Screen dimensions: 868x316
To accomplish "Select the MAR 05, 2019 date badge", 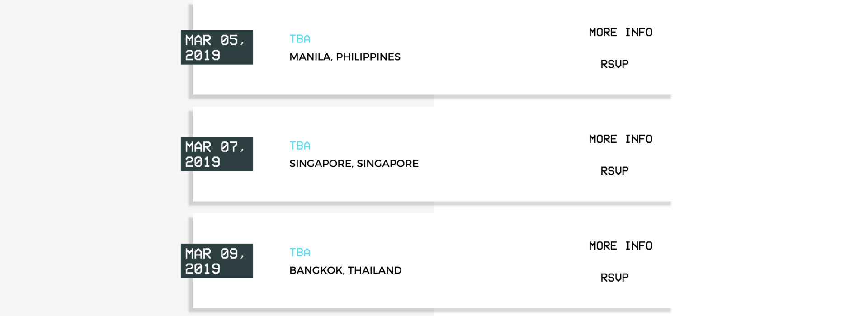I will (x=217, y=47).
